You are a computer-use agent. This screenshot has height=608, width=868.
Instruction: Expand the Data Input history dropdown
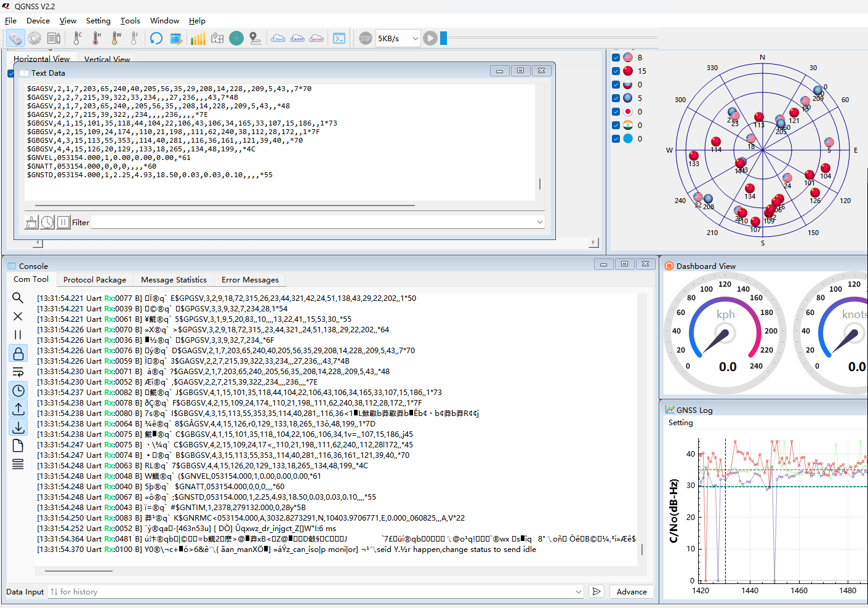point(578,592)
